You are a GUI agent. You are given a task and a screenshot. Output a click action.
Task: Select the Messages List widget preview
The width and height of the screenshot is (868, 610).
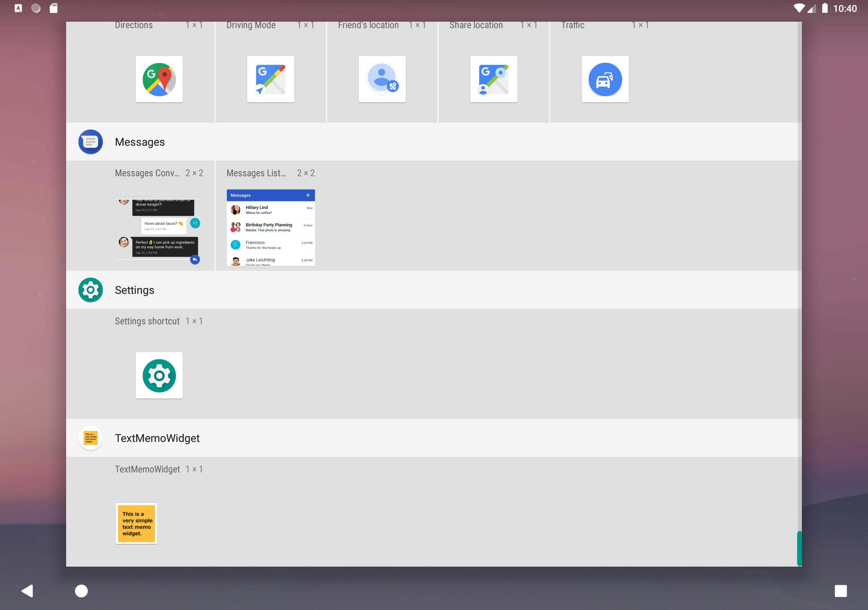tap(271, 227)
